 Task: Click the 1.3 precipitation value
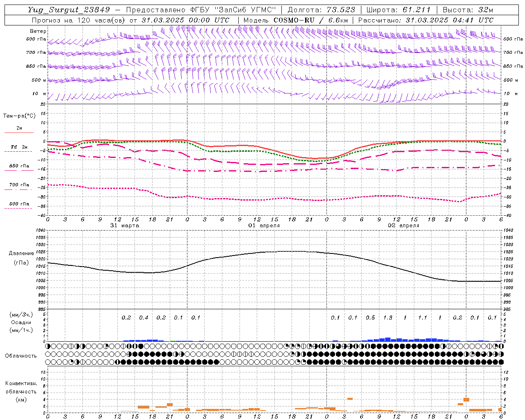point(388,317)
